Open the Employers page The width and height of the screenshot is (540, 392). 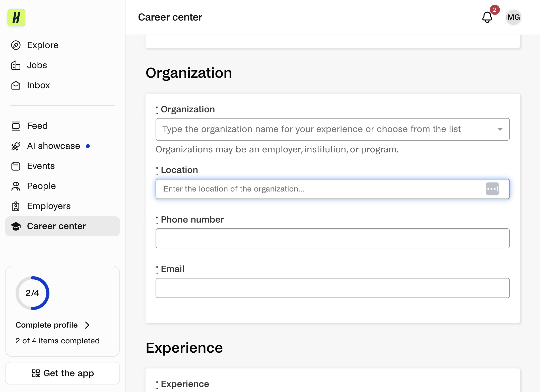point(62,206)
